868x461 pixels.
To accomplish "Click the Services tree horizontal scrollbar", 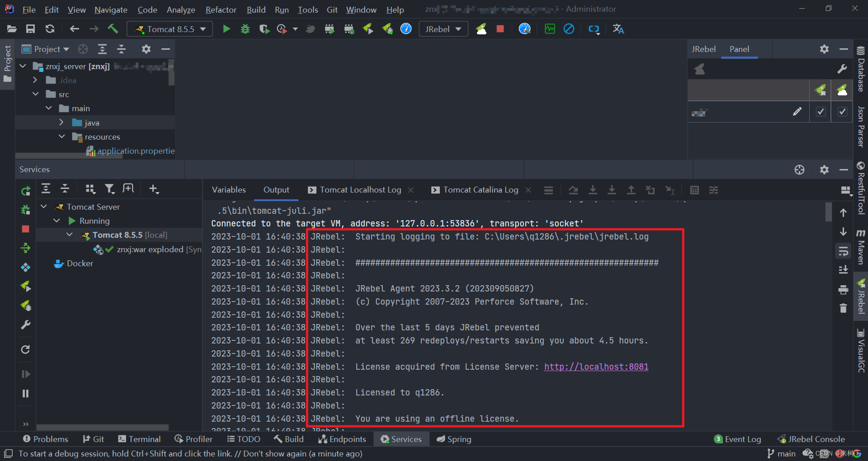I will (102, 427).
